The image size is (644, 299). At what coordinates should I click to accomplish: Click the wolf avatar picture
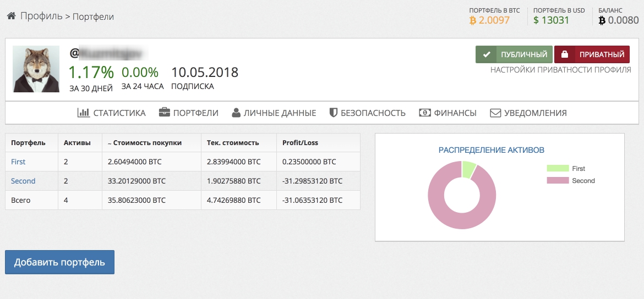click(x=36, y=69)
